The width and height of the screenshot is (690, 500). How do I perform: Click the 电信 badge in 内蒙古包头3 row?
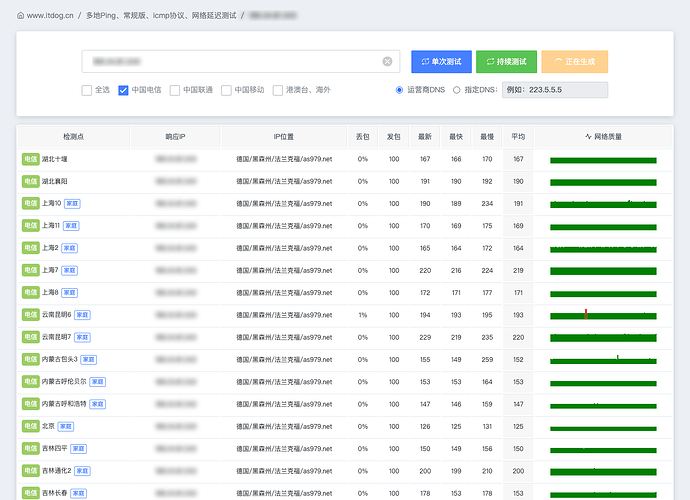31,359
